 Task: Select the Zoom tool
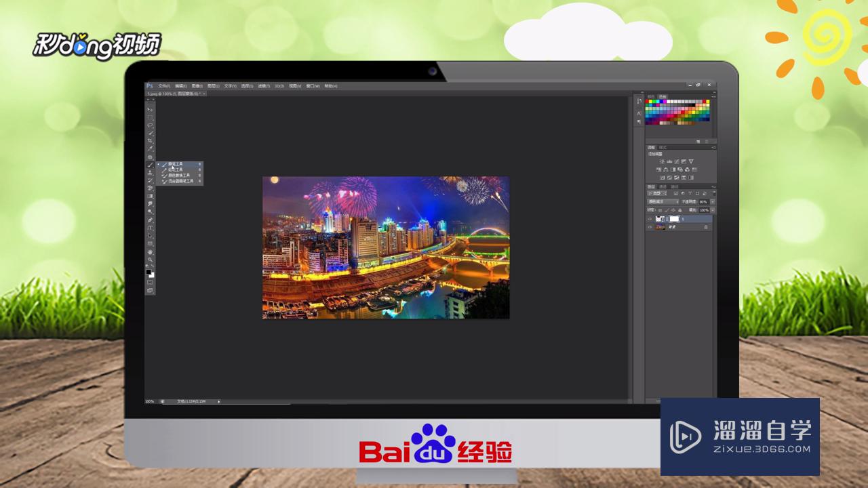[x=150, y=260]
